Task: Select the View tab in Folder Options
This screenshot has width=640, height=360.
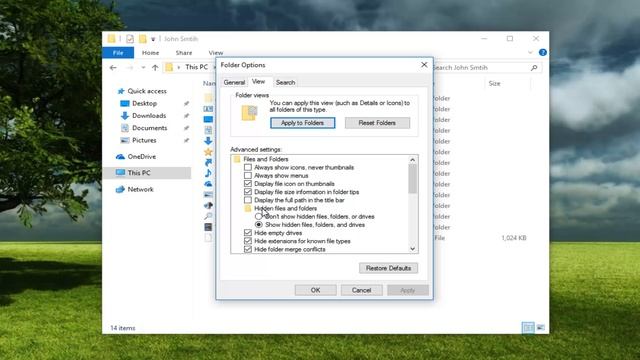Action: (x=258, y=82)
